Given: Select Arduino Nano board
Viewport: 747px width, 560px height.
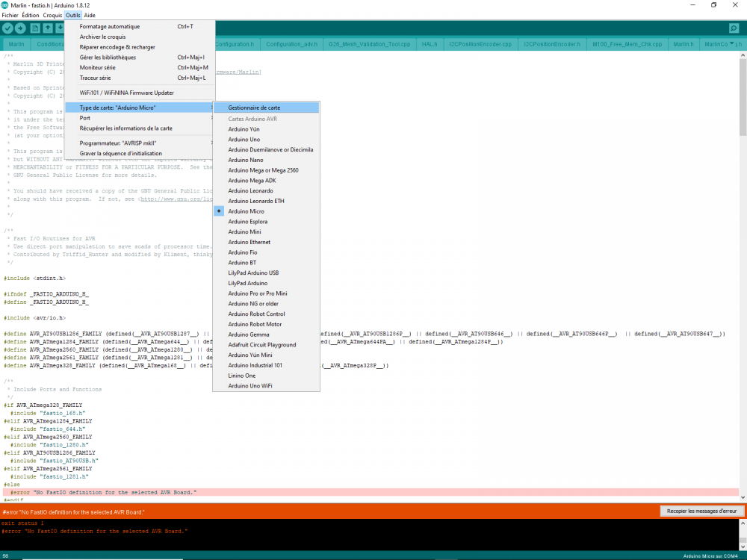Looking at the screenshot, I should tap(267, 160).
